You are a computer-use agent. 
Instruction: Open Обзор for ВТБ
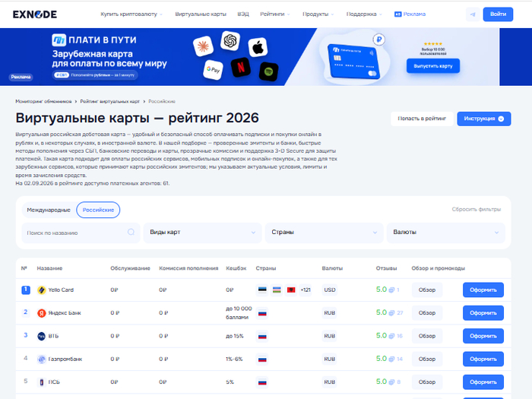coord(427,336)
